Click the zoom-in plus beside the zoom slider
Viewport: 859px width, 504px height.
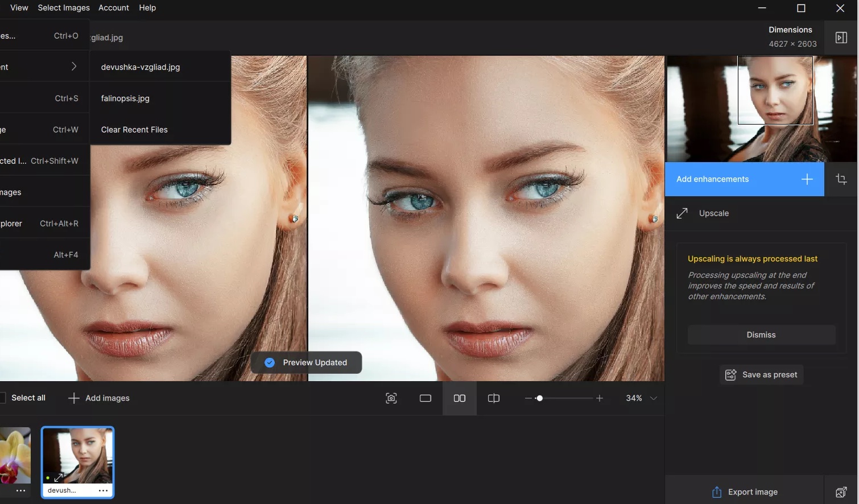coord(599,398)
